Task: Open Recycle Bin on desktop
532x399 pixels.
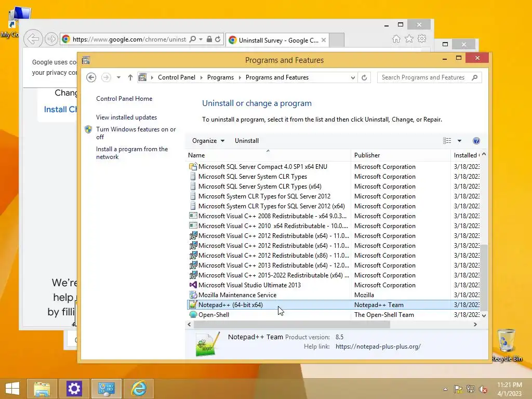Action: [507, 345]
